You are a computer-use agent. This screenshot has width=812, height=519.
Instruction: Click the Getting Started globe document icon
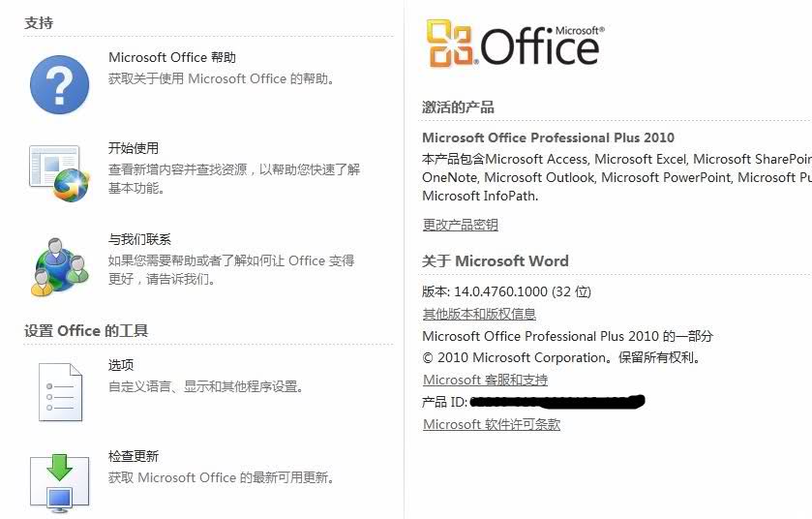(x=59, y=173)
